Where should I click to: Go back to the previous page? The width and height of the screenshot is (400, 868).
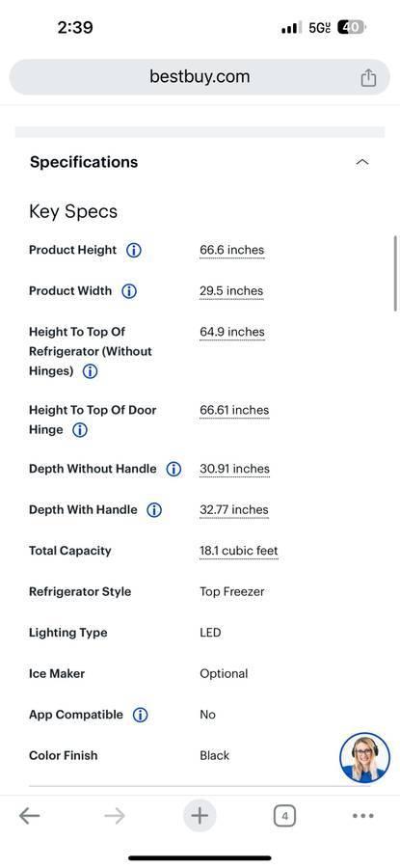(29, 815)
